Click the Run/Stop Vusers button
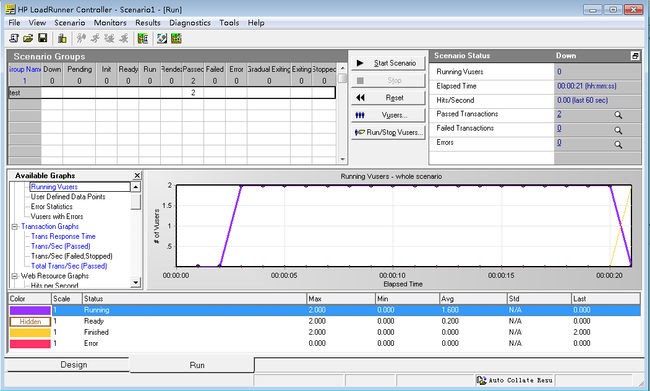This screenshot has height=391, width=650. pos(388,132)
